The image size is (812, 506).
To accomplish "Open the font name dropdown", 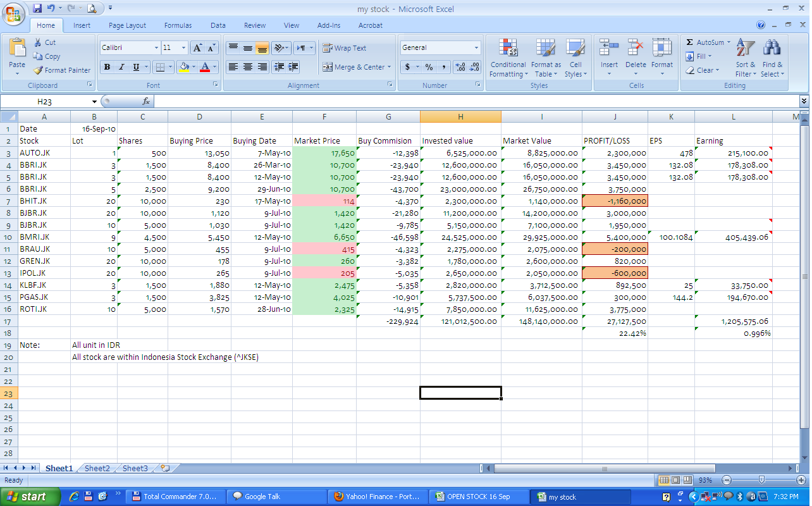I will 157,48.
